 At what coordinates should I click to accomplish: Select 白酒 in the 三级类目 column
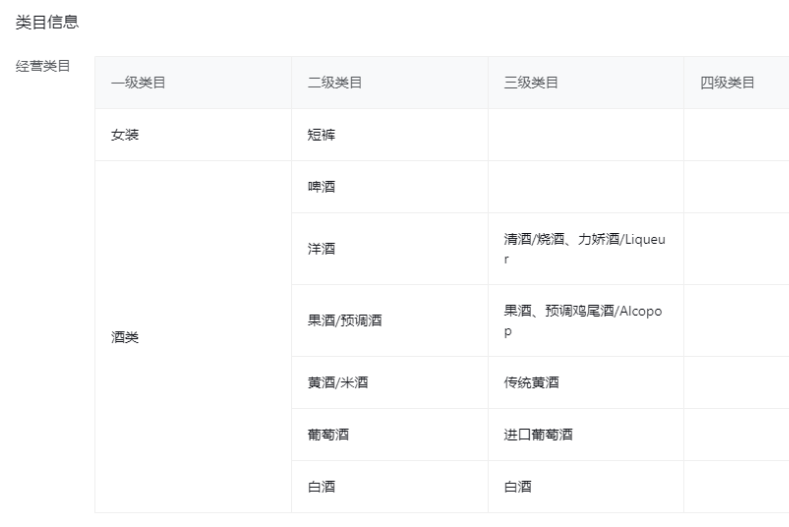[517, 487]
